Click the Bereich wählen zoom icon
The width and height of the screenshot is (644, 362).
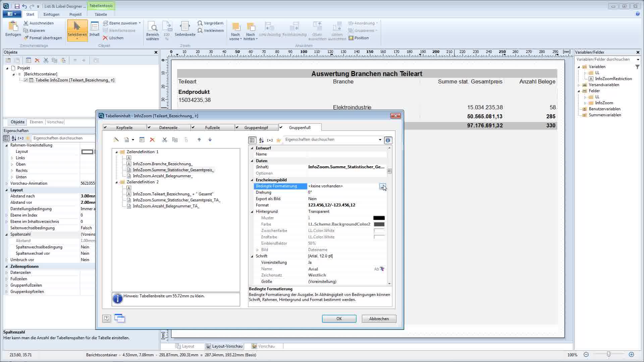(x=152, y=26)
